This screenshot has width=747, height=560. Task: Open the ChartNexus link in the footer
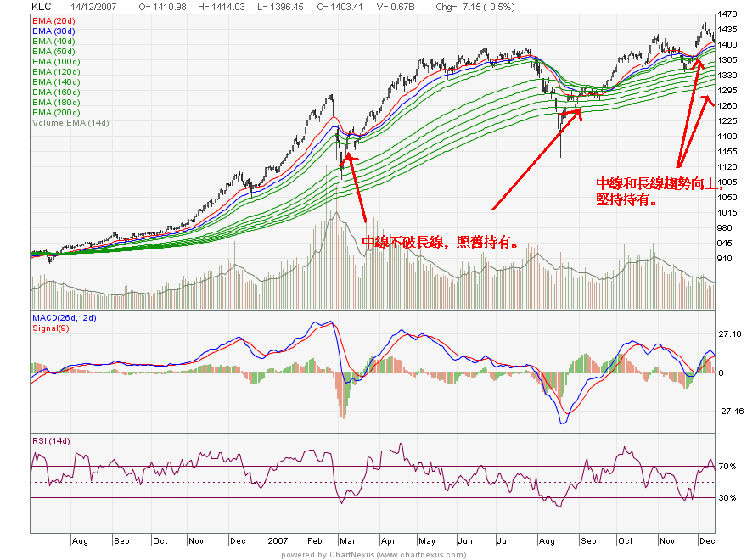pyautogui.click(x=373, y=555)
